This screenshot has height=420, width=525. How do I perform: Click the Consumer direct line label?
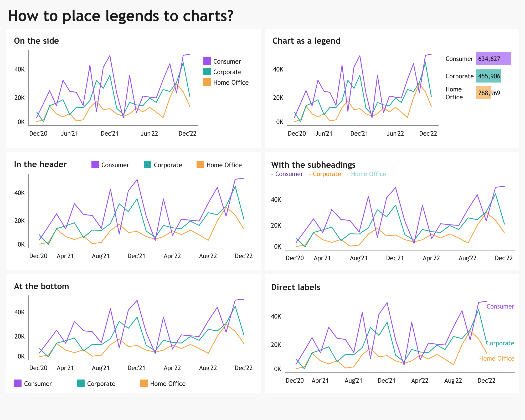pyautogui.click(x=500, y=306)
